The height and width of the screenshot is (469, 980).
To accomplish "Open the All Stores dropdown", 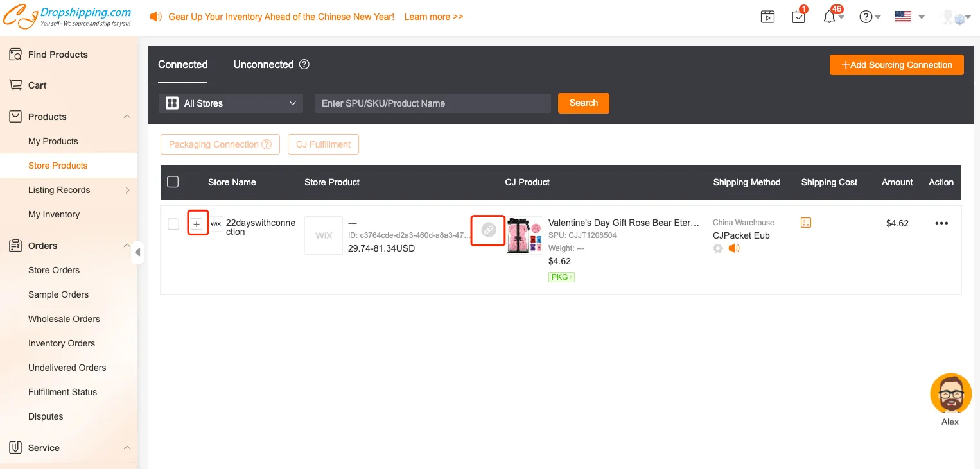I will point(231,103).
